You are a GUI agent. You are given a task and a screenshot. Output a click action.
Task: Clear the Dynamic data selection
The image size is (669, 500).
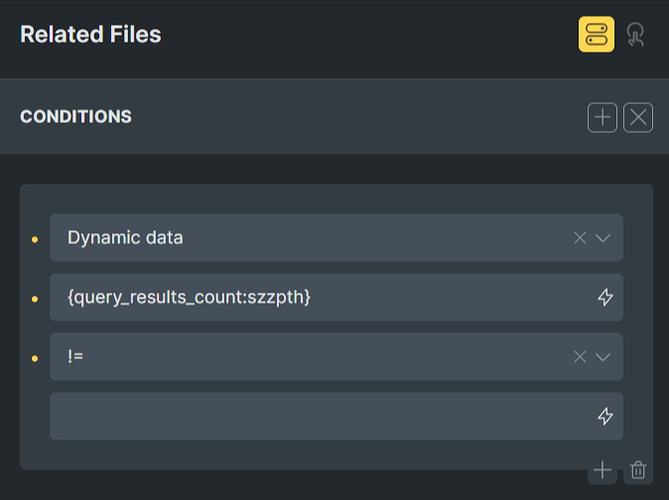pyautogui.click(x=580, y=238)
